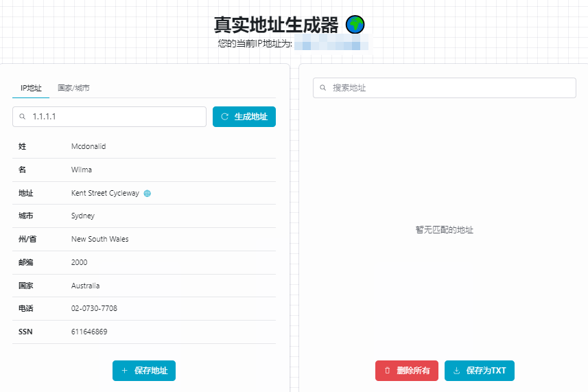Screen dimensions: 588x392
Task: Click the 名 row label
Action: [x=22, y=170]
